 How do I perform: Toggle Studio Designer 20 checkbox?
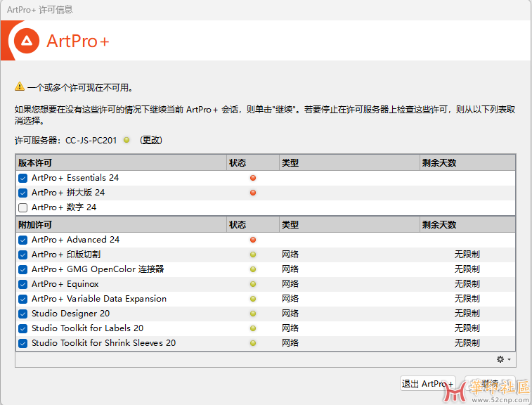22,314
